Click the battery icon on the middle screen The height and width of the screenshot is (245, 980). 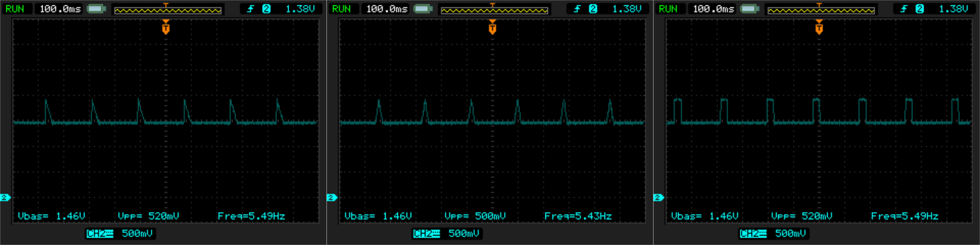[x=423, y=9]
